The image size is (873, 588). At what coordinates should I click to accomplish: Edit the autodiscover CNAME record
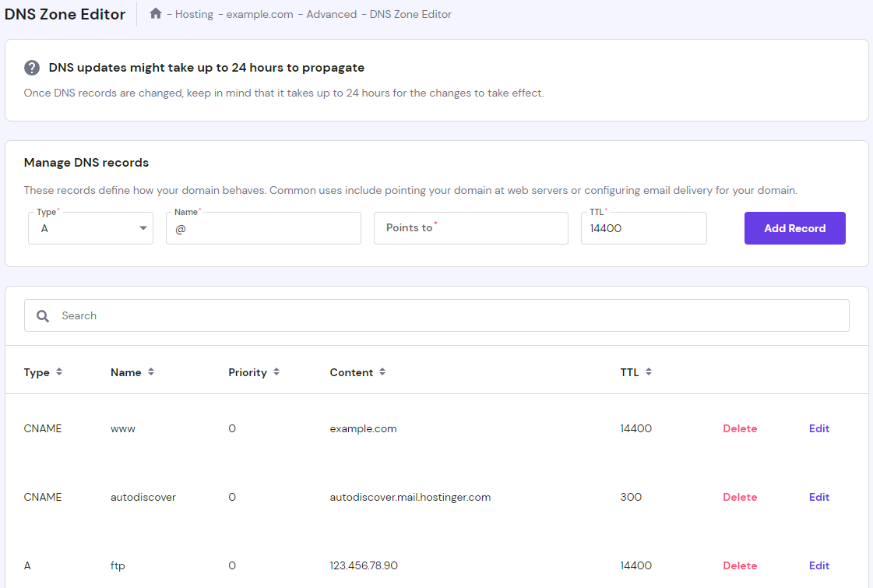point(818,497)
